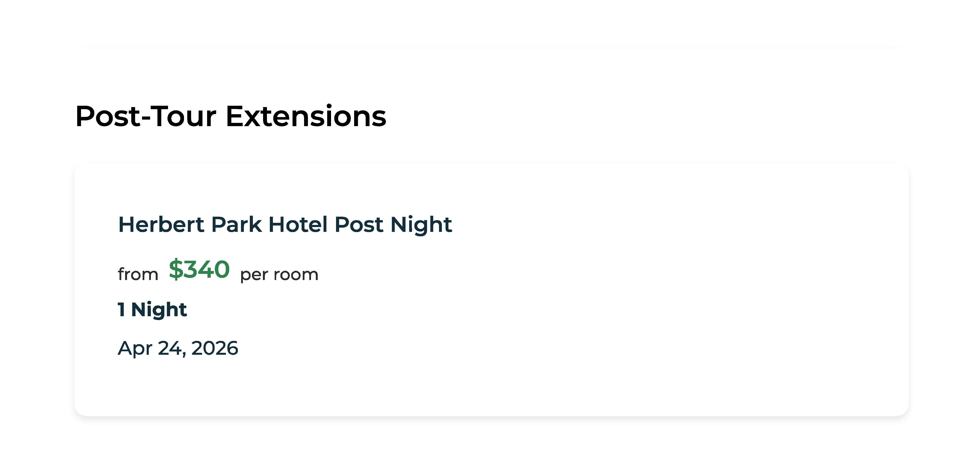
Task: Click "Post-Tour" in the section heading
Action: coord(146,116)
